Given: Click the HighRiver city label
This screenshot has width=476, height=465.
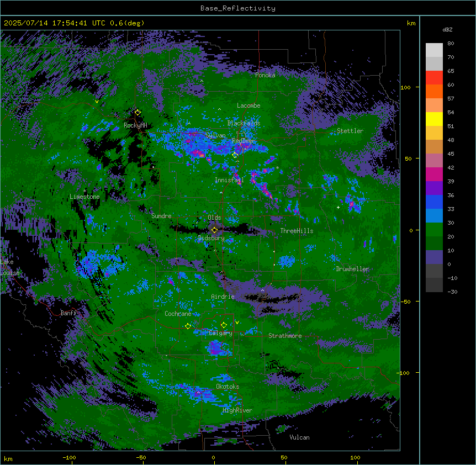Looking at the screenshot, I should (x=237, y=410).
